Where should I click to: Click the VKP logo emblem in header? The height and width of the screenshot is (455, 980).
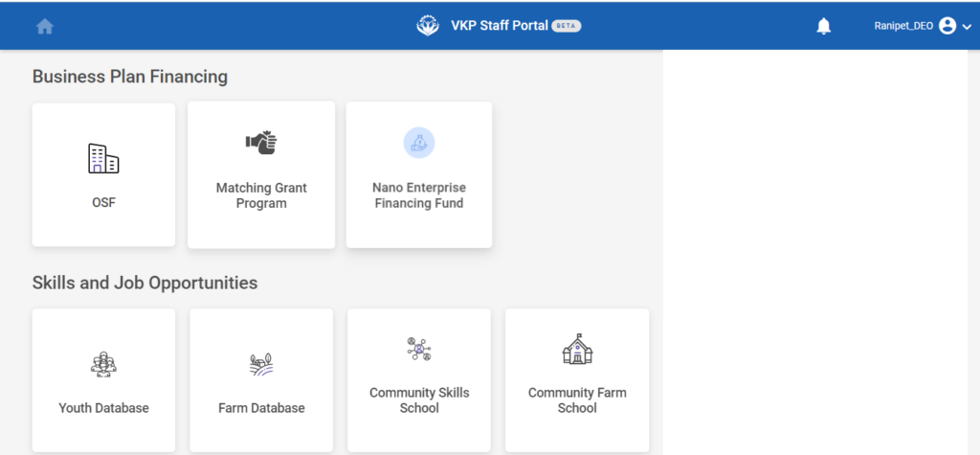point(428,26)
